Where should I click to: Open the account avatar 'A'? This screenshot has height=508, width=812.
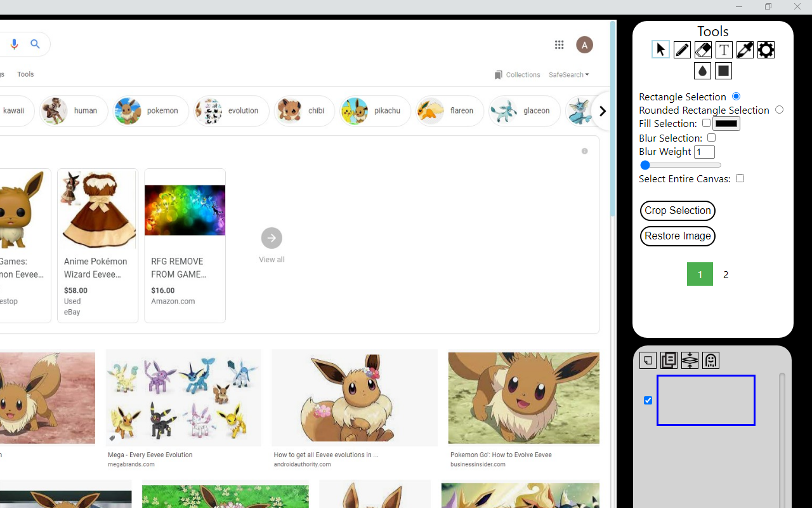pyautogui.click(x=584, y=44)
